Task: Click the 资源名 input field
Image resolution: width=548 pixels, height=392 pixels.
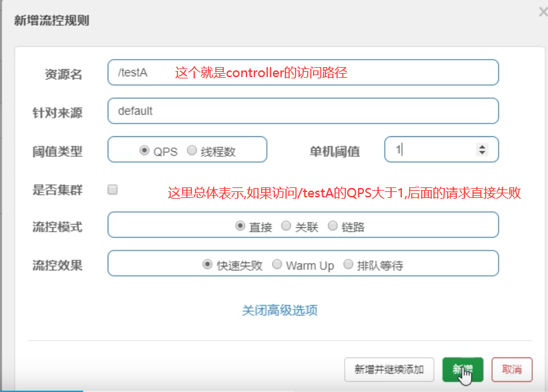Action: tap(303, 72)
